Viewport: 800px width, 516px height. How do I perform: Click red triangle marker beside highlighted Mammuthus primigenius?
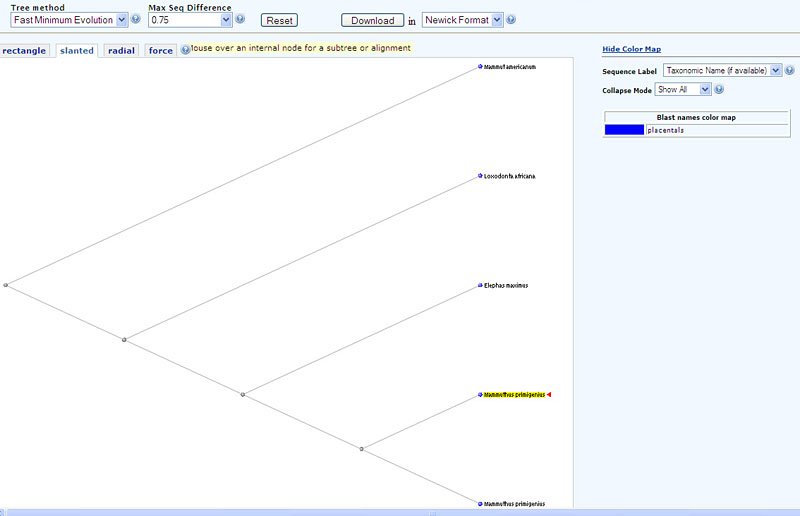pos(549,395)
